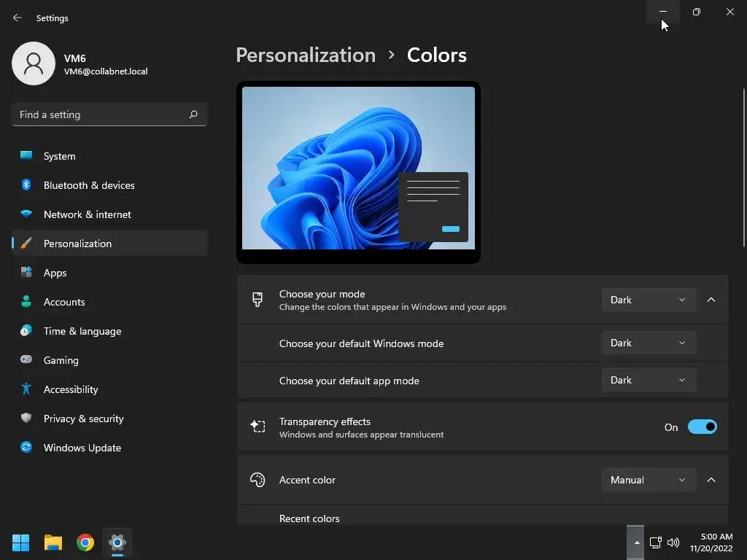Image resolution: width=747 pixels, height=560 pixels.
Task: Click the Recent colors label
Action: [x=309, y=518]
